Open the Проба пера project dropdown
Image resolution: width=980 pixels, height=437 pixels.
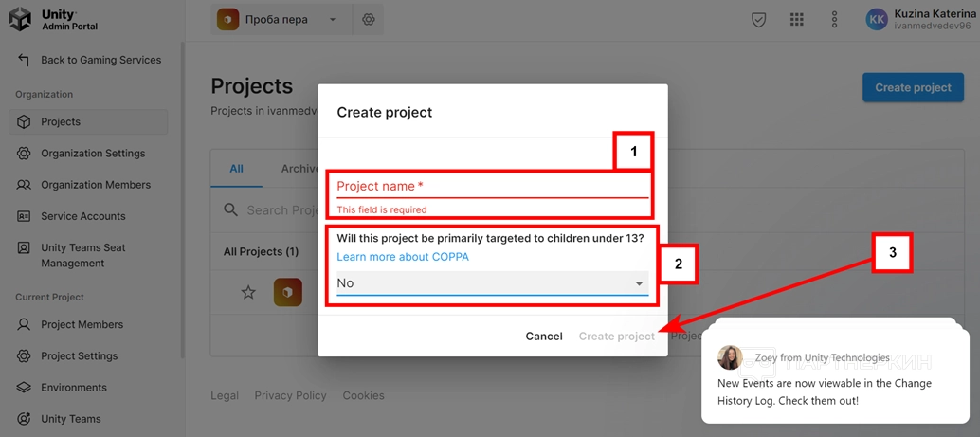[277, 20]
